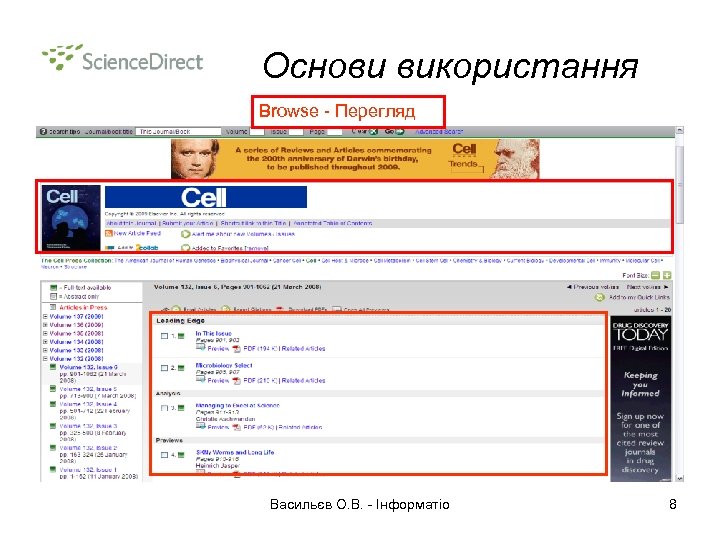Click in the Page input field
The width and height of the screenshot is (720, 540).
point(334,132)
